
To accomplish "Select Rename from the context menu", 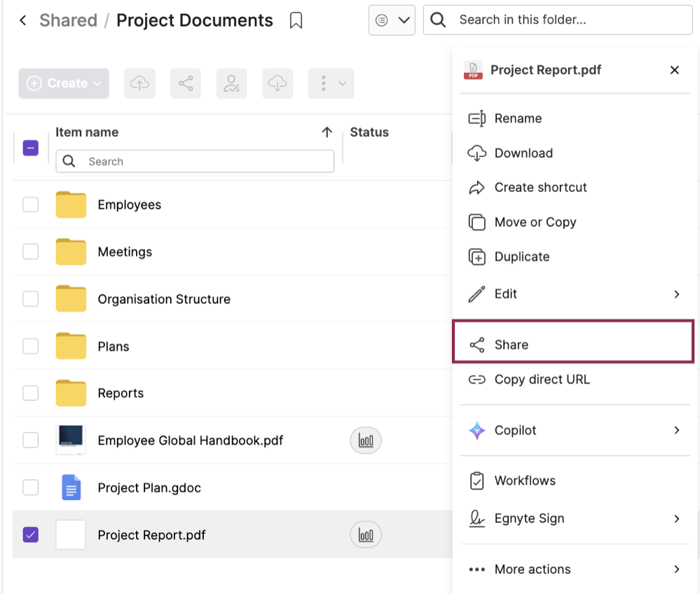I will pos(519,118).
